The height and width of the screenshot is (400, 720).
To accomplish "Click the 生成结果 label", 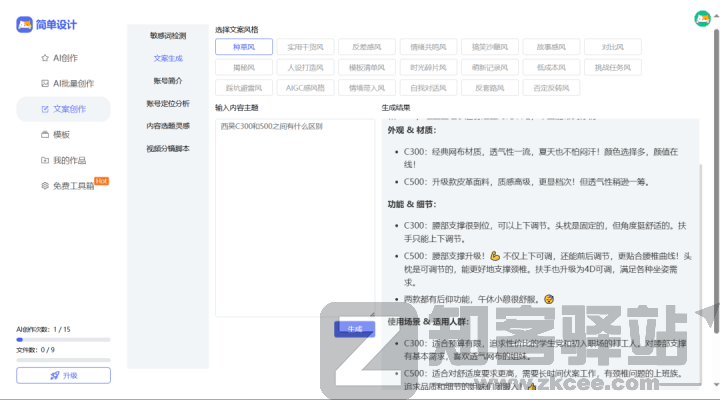I will click(x=396, y=108).
